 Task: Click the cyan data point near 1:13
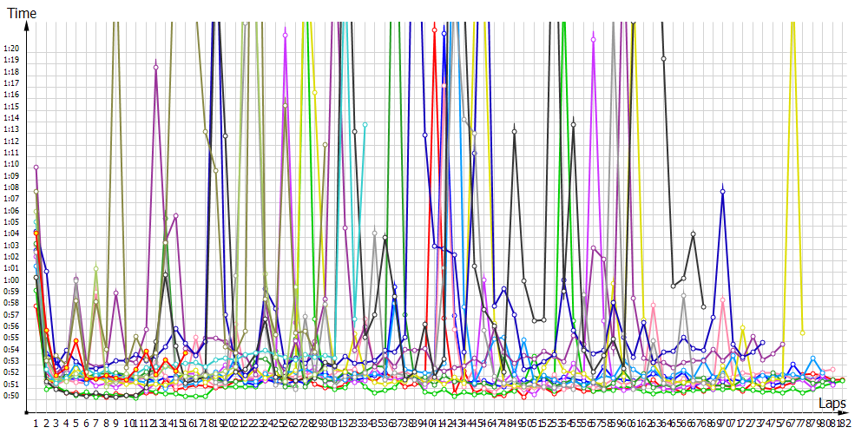tap(365, 125)
